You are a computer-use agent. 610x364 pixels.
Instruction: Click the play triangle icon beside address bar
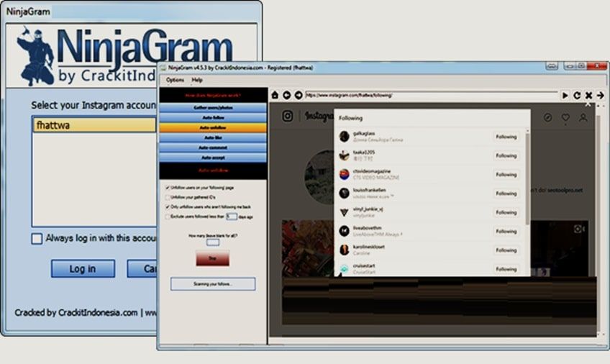click(x=565, y=95)
